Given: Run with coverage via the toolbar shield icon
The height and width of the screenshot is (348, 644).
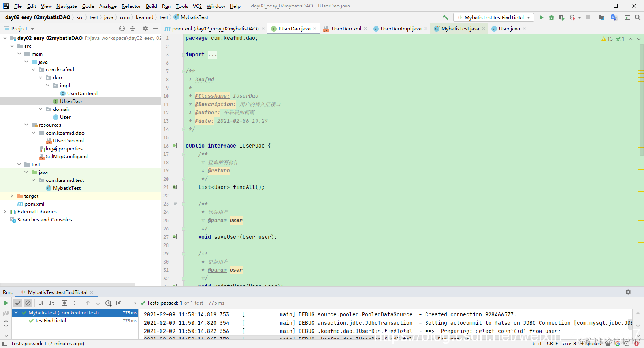Looking at the screenshot, I should tap(562, 17).
